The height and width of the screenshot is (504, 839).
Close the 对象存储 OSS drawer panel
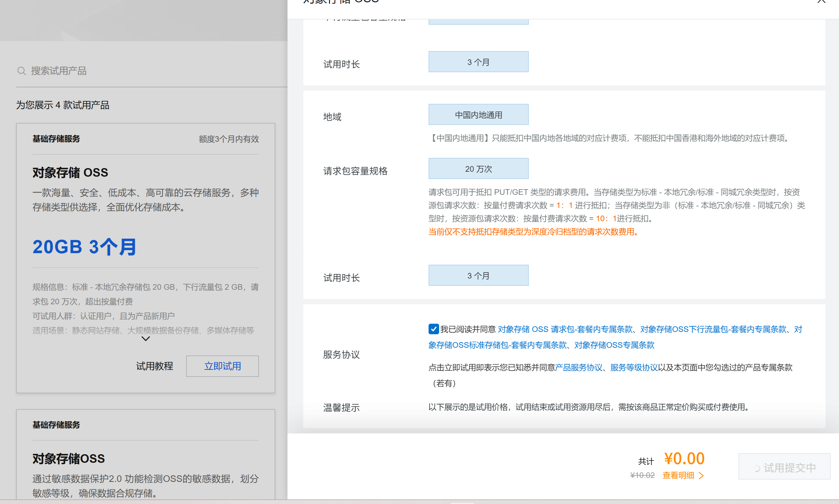click(821, 1)
